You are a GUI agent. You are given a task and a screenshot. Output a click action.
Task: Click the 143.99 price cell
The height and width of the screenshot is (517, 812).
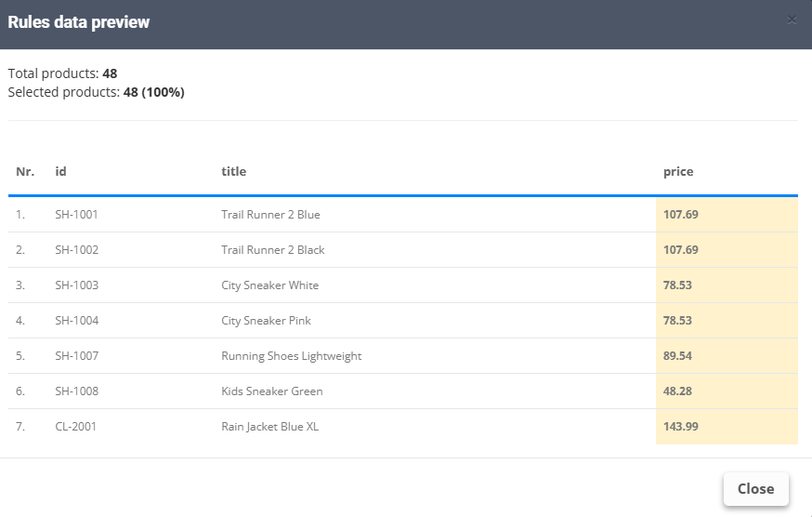pyautogui.click(x=727, y=426)
